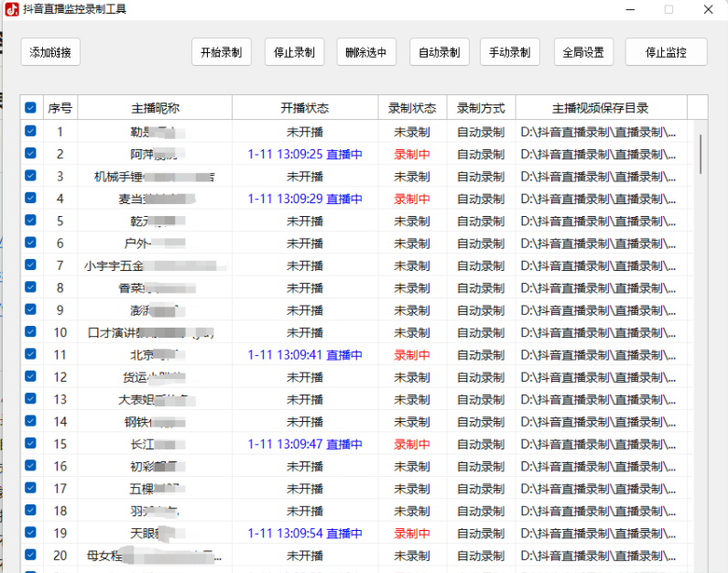
Task: Select the streamer name starting 大表姐
Action: point(157,399)
